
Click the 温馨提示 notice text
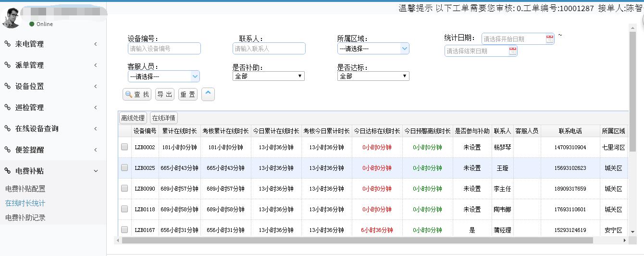coord(415,8)
